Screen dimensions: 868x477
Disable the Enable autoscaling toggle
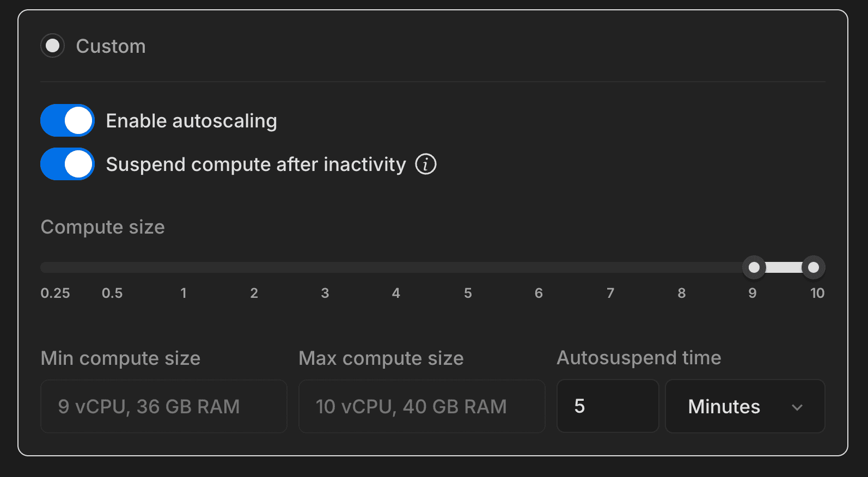pyautogui.click(x=67, y=120)
